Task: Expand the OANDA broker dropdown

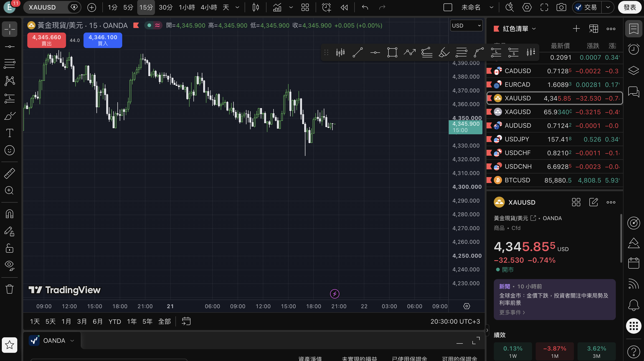Action: [x=72, y=341]
